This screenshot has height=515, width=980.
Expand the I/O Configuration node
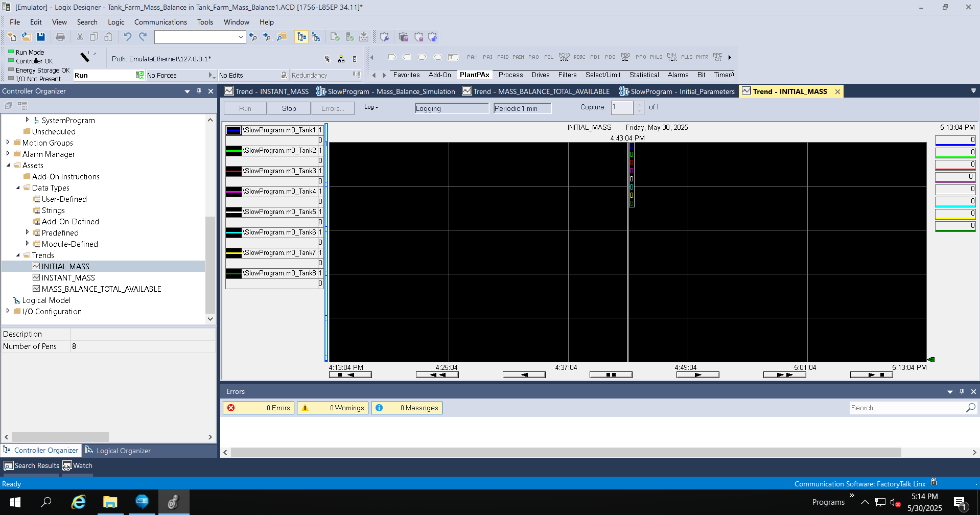(x=8, y=311)
